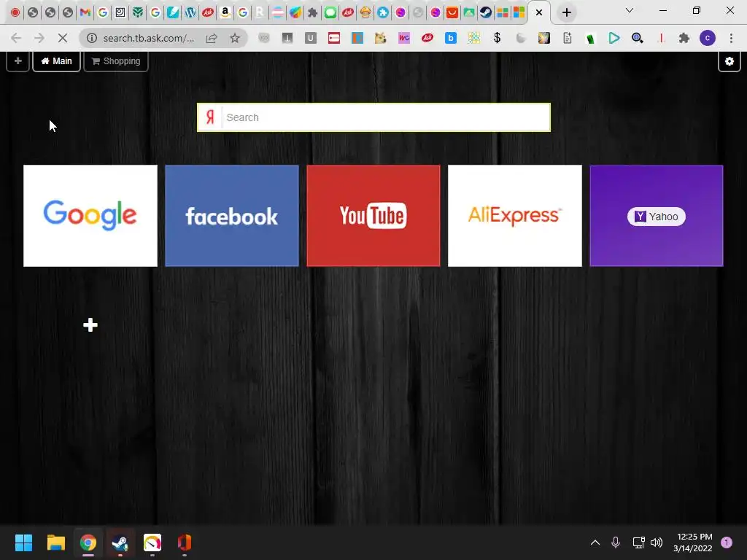The image size is (747, 560).
Task: Go back to previous page
Action: [16, 38]
